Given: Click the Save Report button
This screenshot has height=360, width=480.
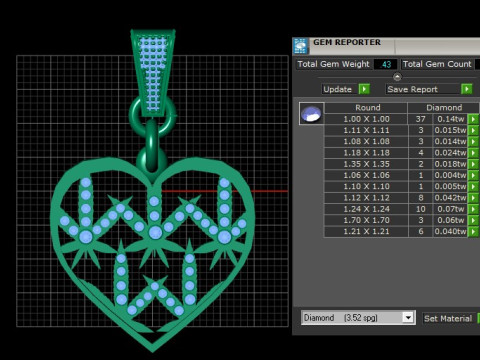Looking at the screenshot, I should [423, 89].
